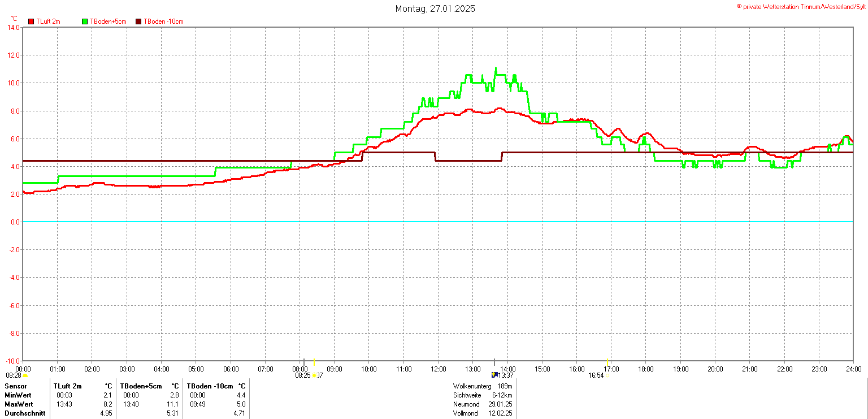Click the Wolkenunterg value 189m
Screen dimensions: 868x419
point(505,386)
